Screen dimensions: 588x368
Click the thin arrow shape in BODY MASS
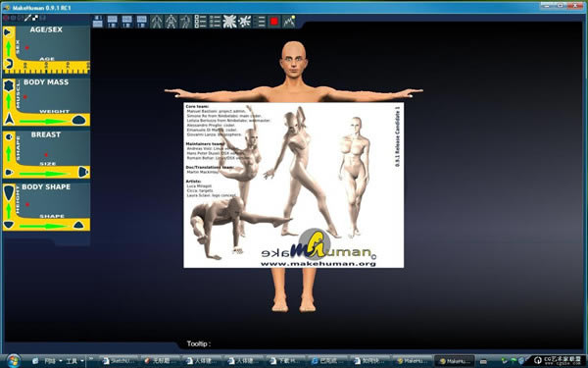(x=9, y=119)
